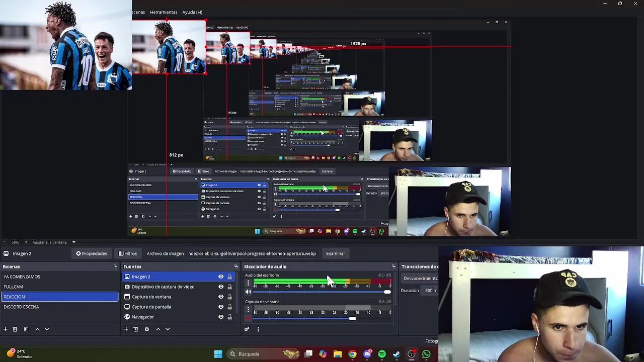Toggle lock on Imagen 2 source
This screenshot has height=362, width=644.
(x=229, y=277)
